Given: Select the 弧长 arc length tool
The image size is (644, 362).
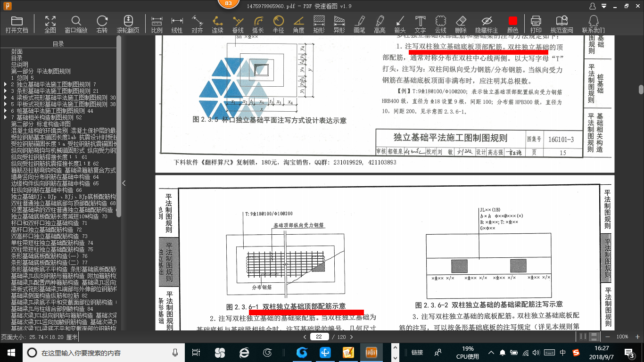Looking at the screenshot, I should click(x=258, y=24).
